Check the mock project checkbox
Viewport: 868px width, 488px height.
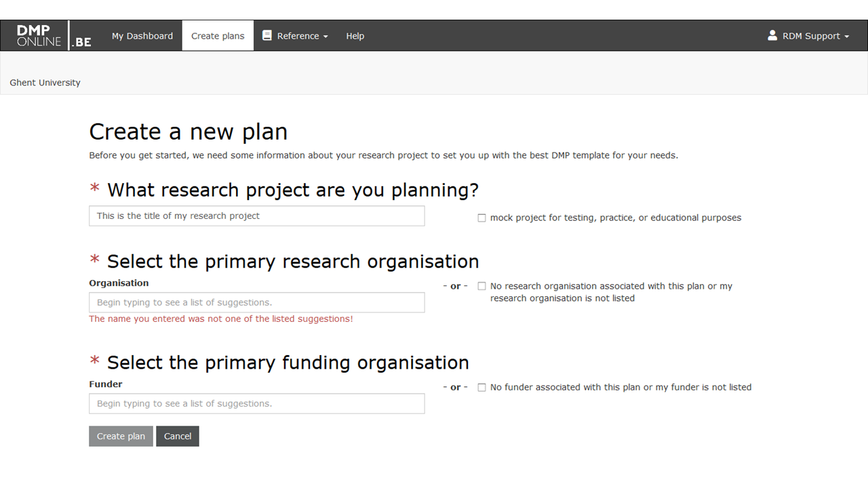tap(481, 218)
